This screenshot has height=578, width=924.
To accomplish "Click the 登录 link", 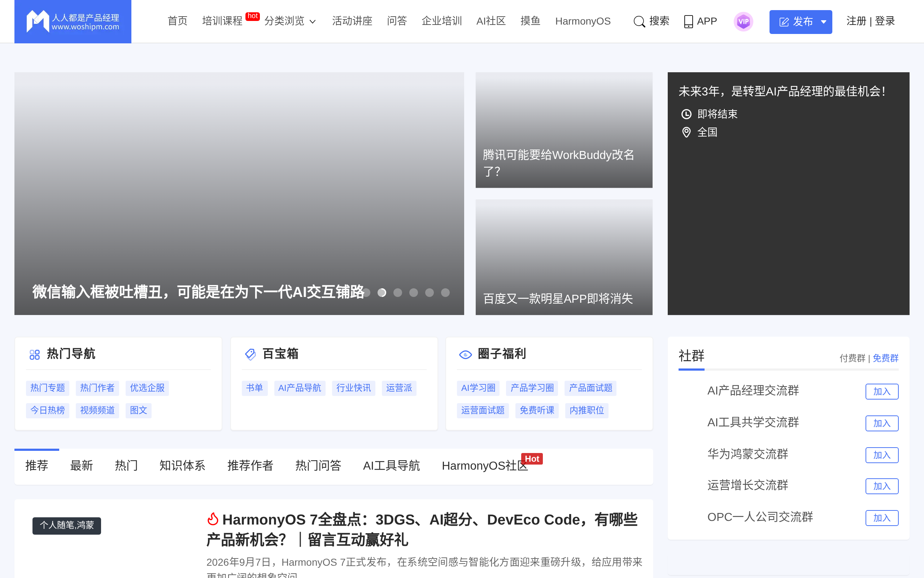I will click(885, 21).
